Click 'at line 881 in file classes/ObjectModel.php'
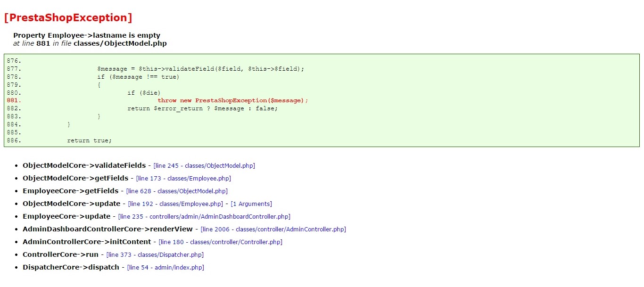 (90, 43)
